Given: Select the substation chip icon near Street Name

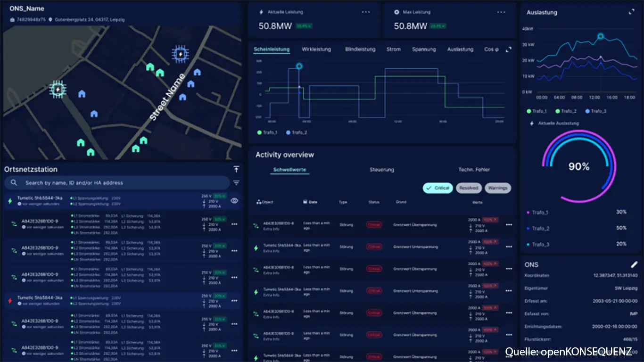Looking at the screenshot, I should pyautogui.click(x=179, y=55).
